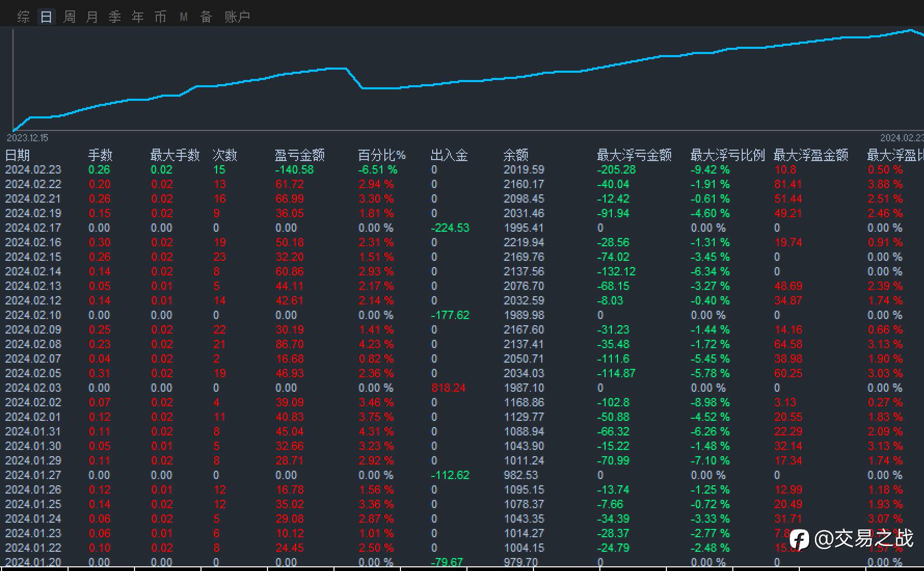The width and height of the screenshot is (924, 571).
Task: Select the 2024.02.15 date cell
Action: click(x=33, y=257)
